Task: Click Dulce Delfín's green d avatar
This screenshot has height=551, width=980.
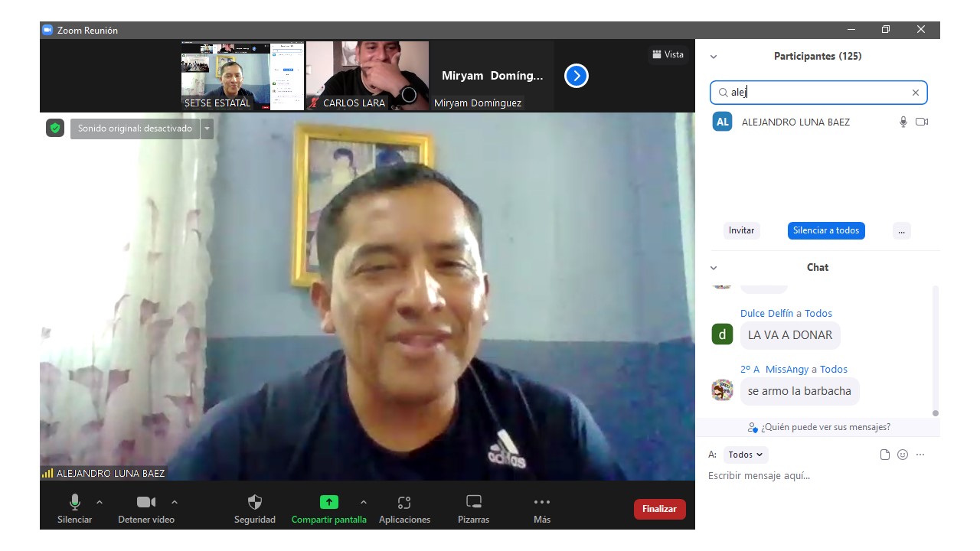Action: click(x=722, y=334)
